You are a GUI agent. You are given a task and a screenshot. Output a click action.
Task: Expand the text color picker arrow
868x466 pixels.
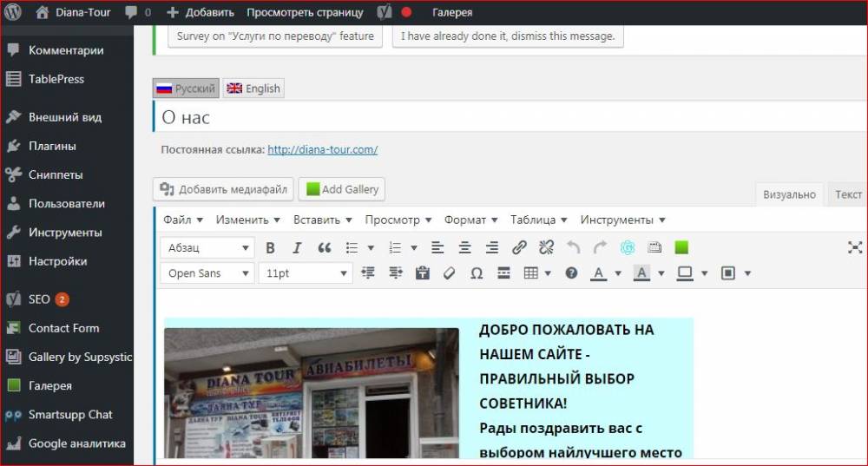click(x=618, y=273)
